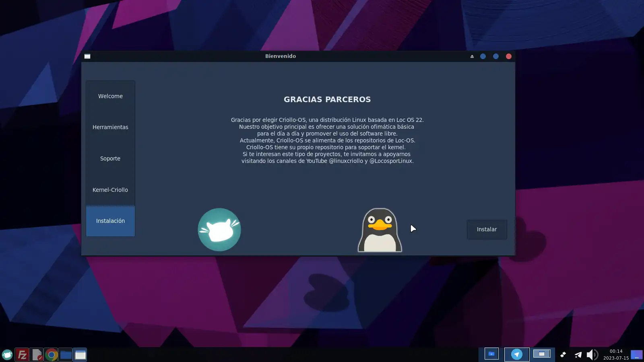Click the GRACIAS PARCEROS heading
This screenshot has width=644, height=362.
click(327, 99)
